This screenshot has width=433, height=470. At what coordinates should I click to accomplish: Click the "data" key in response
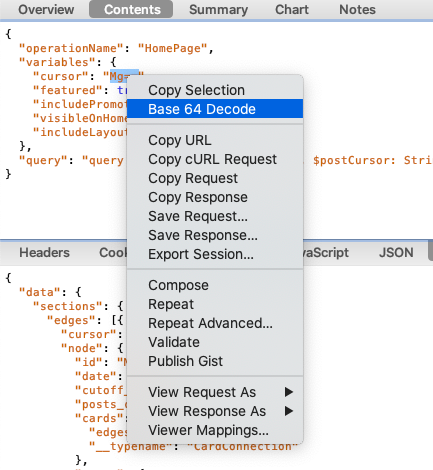click(40, 292)
